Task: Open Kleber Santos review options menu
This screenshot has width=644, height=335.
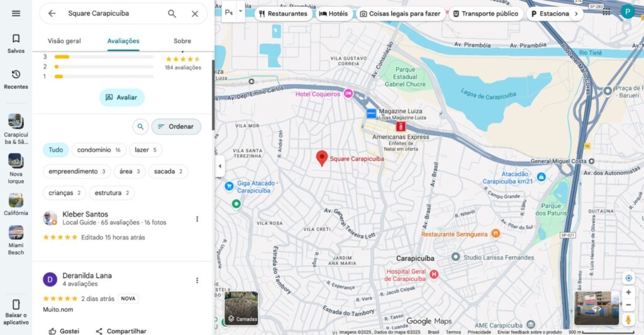Action: (x=197, y=219)
